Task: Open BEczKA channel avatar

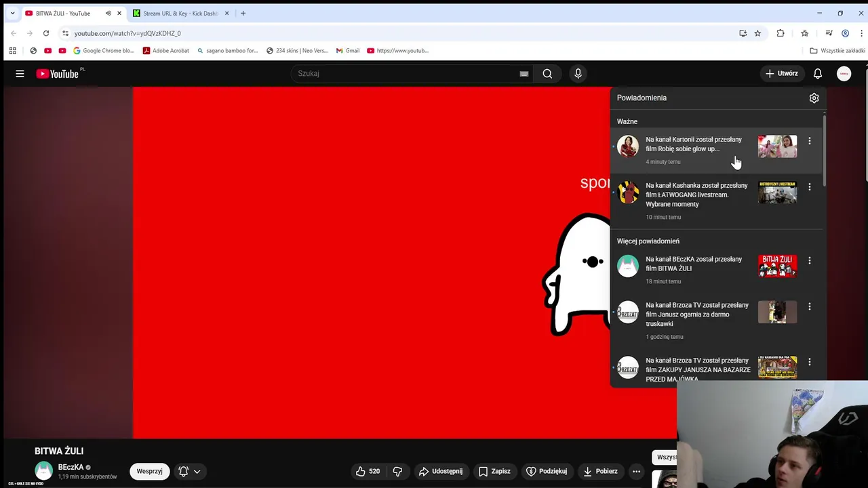Action: (x=43, y=471)
